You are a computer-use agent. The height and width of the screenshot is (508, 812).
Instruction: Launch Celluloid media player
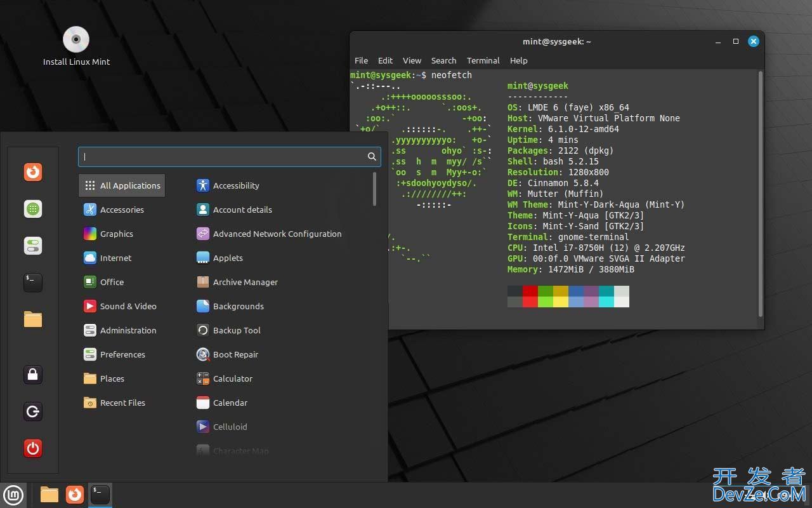pyautogui.click(x=222, y=427)
